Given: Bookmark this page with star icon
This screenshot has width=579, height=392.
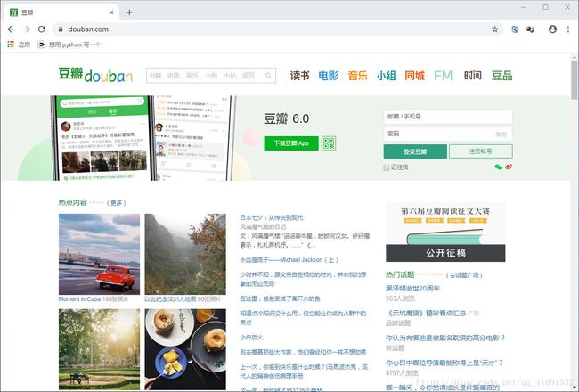Looking at the screenshot, I should coord(494,29).
